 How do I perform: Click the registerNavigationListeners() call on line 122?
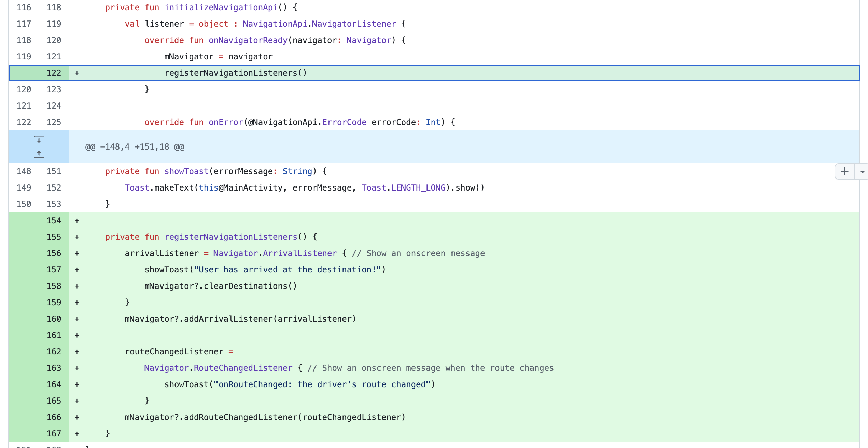[236, 73]
